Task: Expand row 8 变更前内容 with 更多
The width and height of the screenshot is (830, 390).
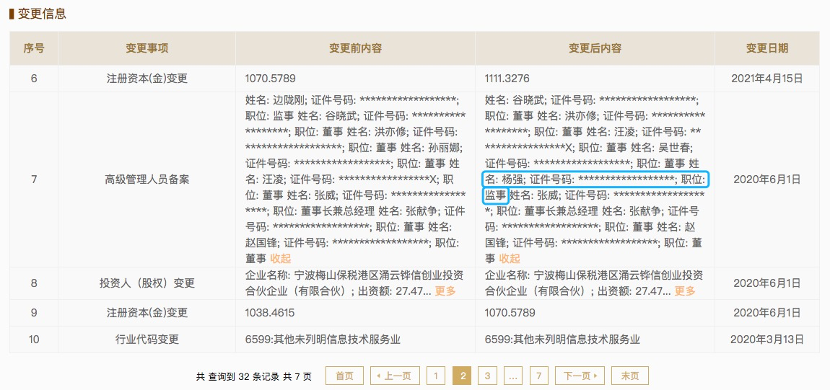Action: (445, 291)
